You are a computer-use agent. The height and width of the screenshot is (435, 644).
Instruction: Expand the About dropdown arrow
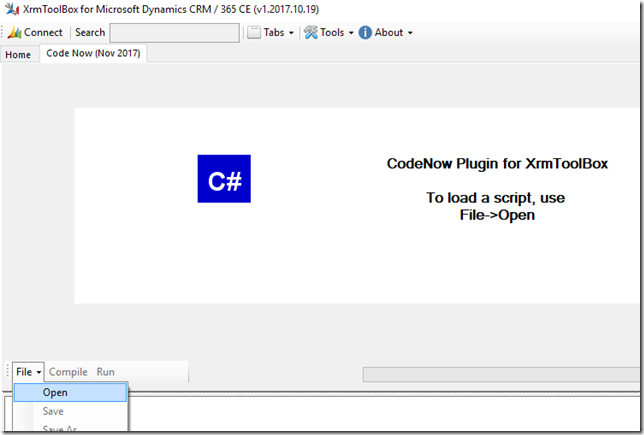click(x=410, y=33)
